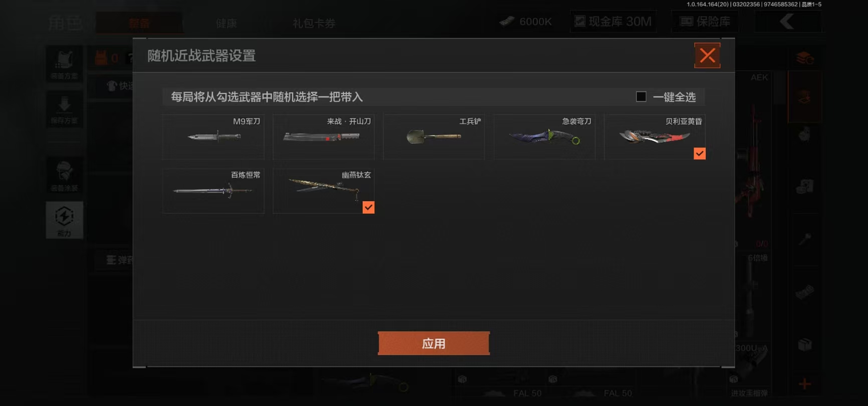This screenshot has height=406, width=868.
Task: Open the 保险库 safe box
Action: [x=705, y=22]
